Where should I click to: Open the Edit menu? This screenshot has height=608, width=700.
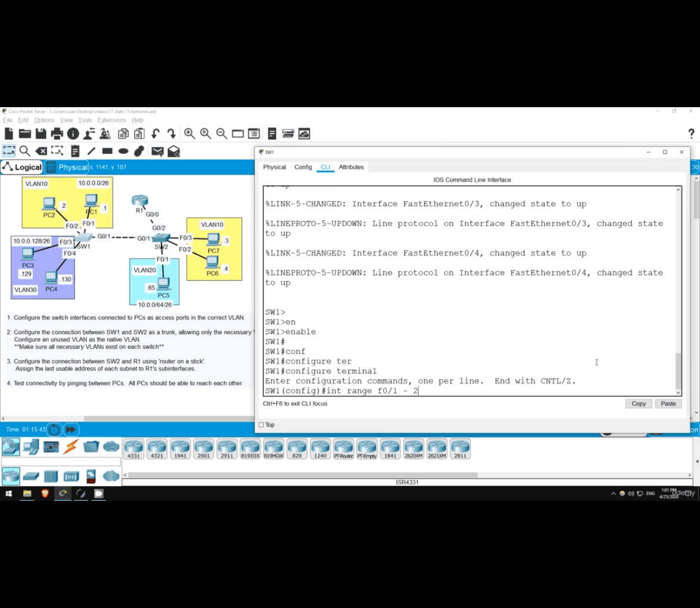(23, 120)
